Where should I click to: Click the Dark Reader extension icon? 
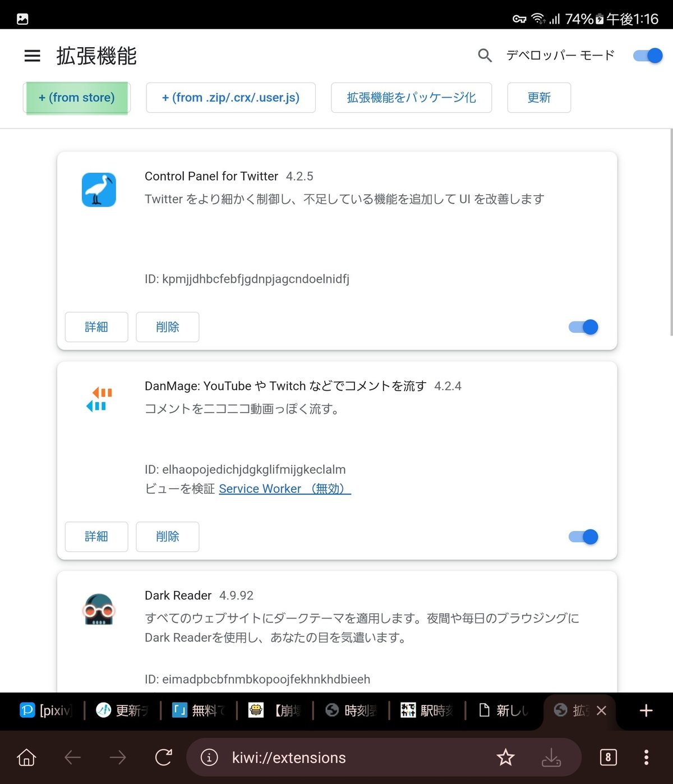(99, 609)
